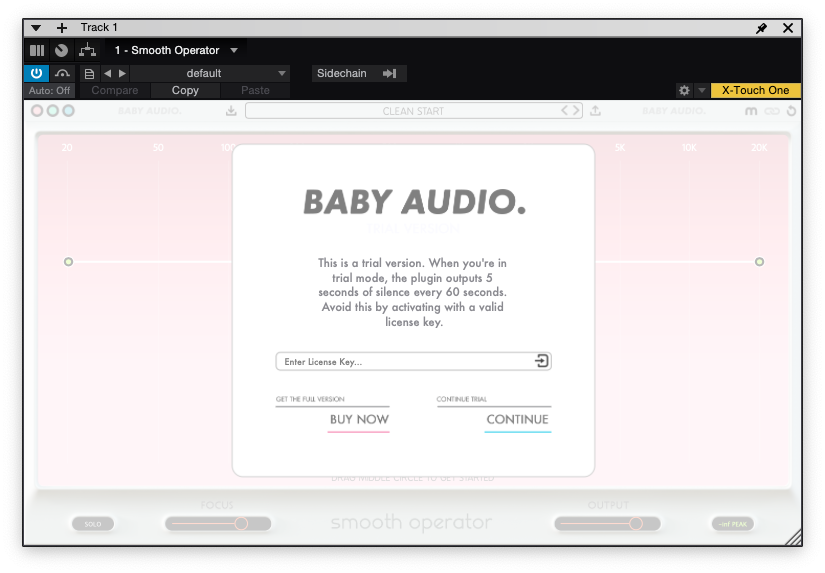This screenshot has height=573, width=825.
Task: Pin the plugin window
Action: click(x=761, y=28)
